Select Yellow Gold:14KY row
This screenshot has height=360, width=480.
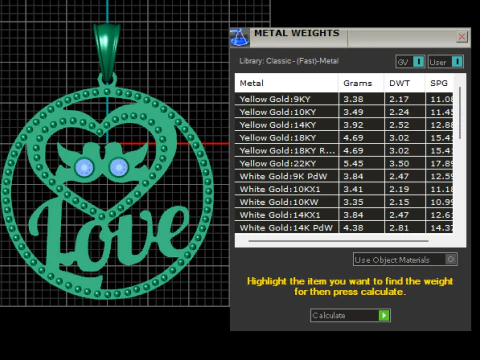tap(344, 125)
